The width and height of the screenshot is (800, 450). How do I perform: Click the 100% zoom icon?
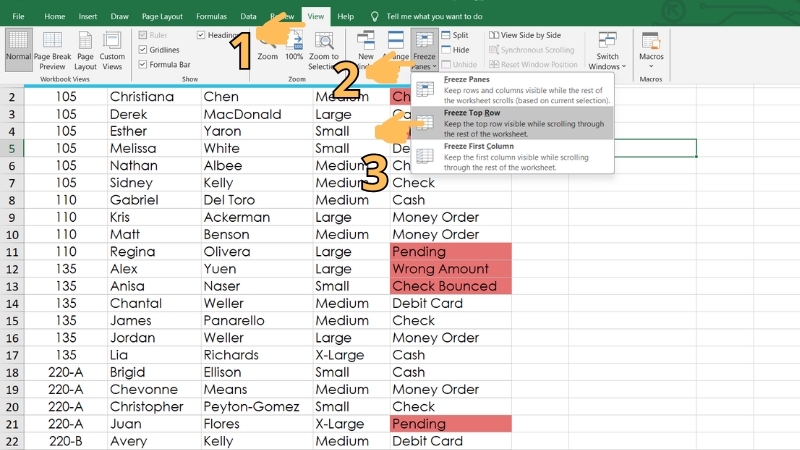point(294,46)
